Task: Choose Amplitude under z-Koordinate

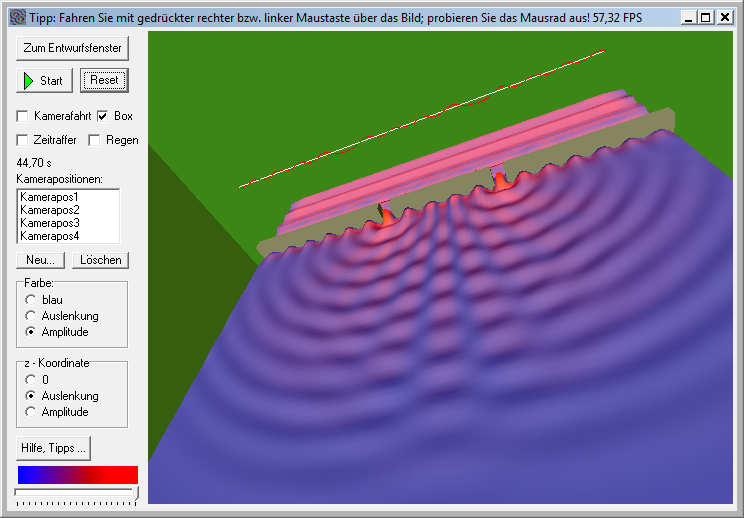Action: (32, 412)
